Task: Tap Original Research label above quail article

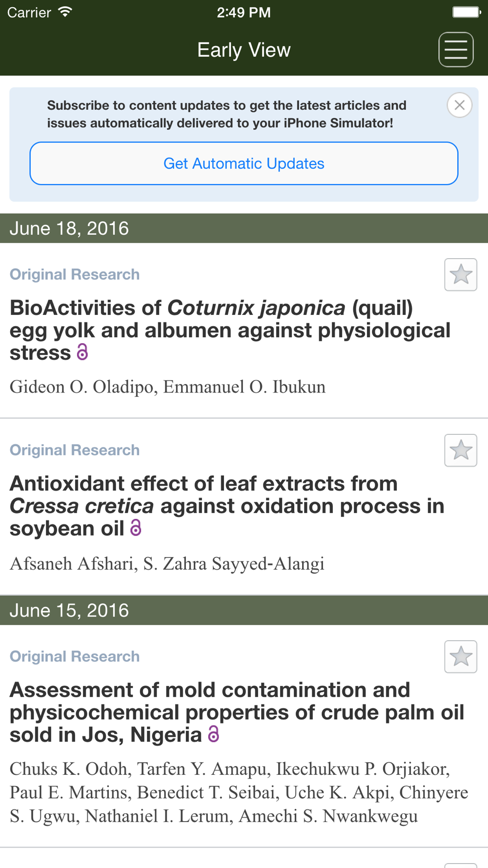Action: pyautogui.click(x=75, y=274)
